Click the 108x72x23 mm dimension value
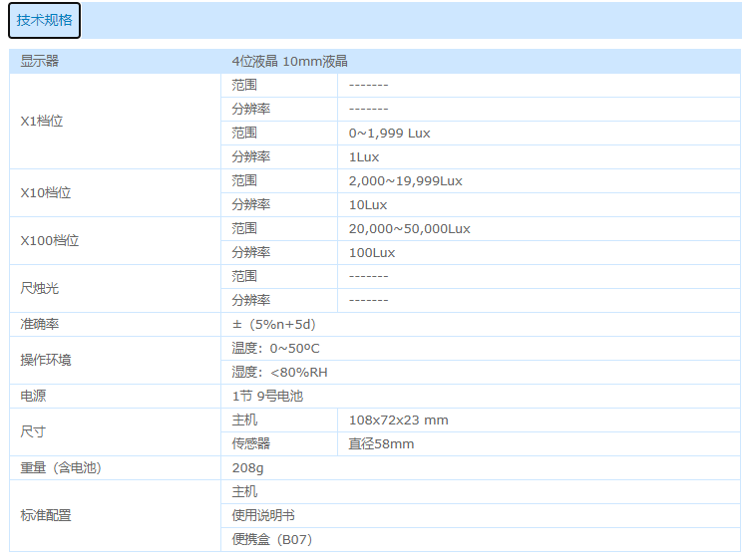The height and width of the screenshot is (560, 745). tap(398, 420)
